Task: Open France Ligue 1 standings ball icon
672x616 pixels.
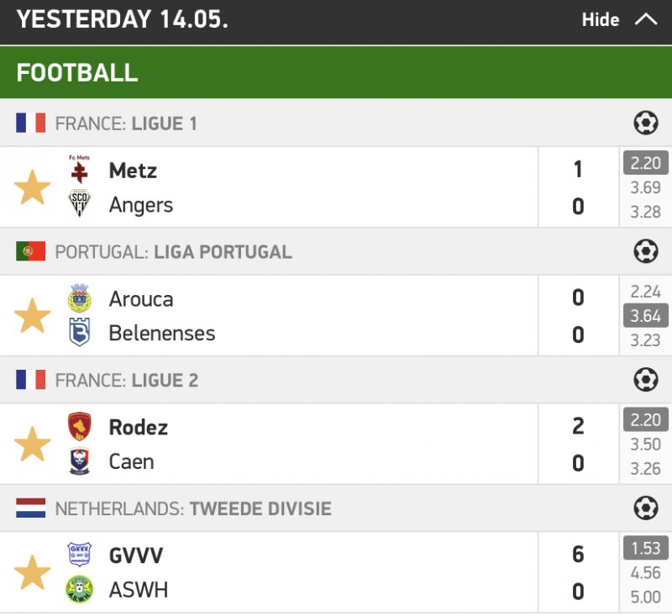Action: (x=645, y=124)
